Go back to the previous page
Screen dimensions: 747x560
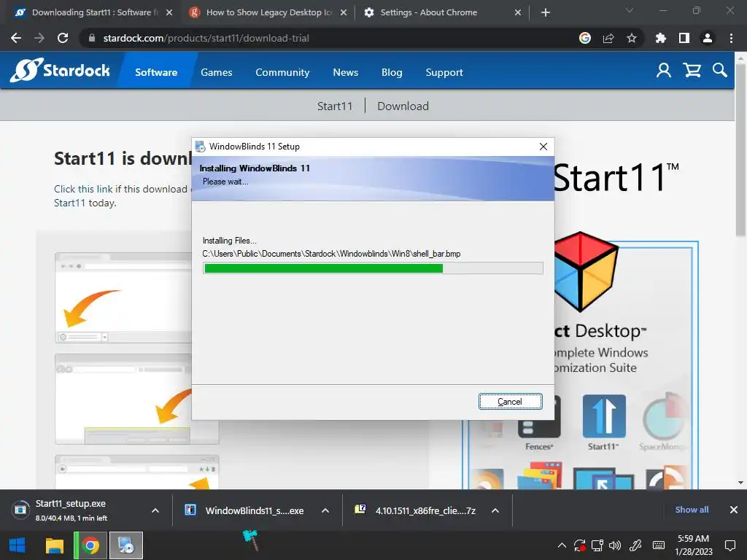point(16,38)
